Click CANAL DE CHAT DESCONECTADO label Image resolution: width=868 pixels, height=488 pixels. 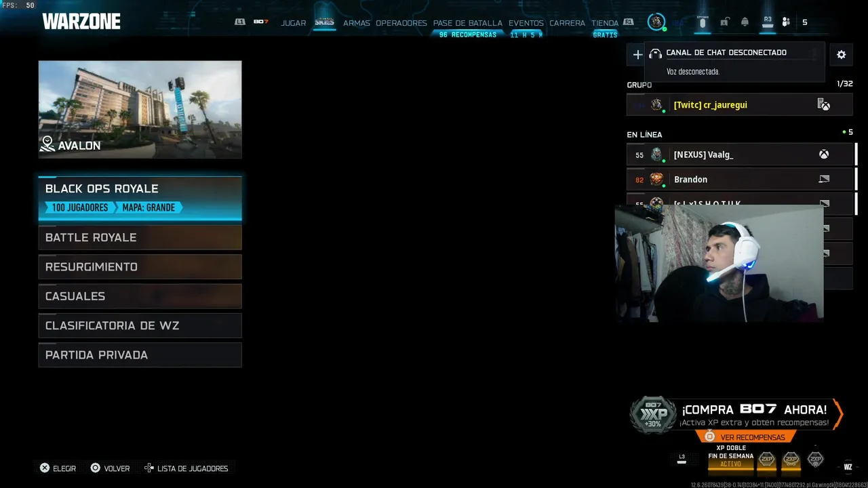(x=726, y=52)
